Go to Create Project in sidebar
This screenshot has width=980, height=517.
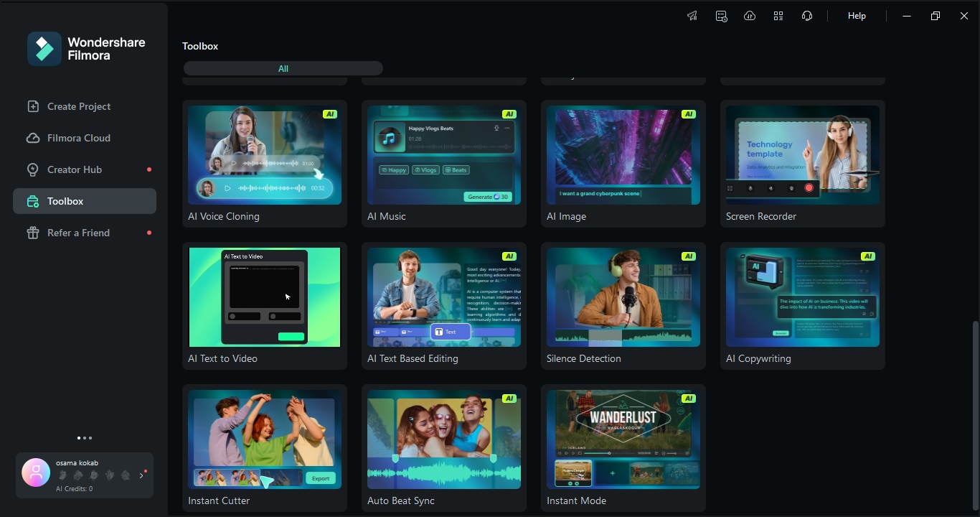85,106
